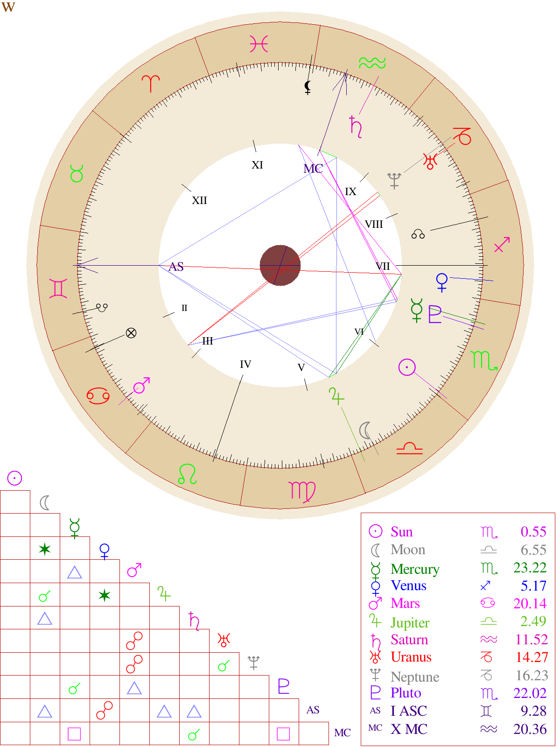Click 'Neptune' in the planet legend
Viewport: 560px width, 747px height.
pos(415,677)
